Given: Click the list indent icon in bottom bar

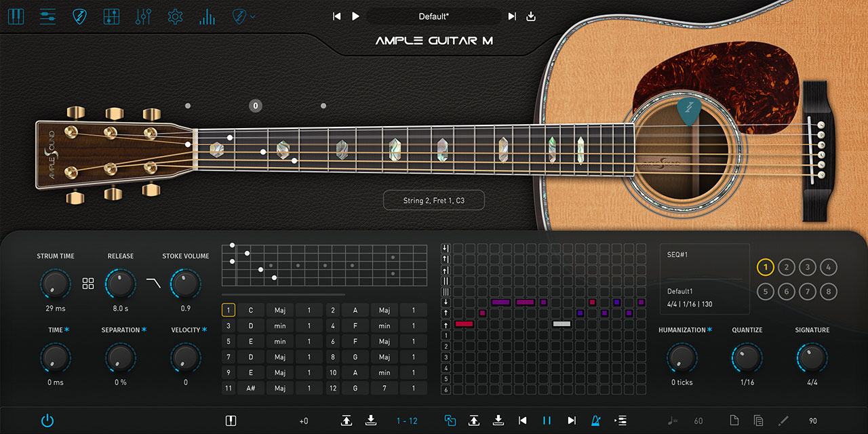Looking at the screenshot, I should pos(620,420).
